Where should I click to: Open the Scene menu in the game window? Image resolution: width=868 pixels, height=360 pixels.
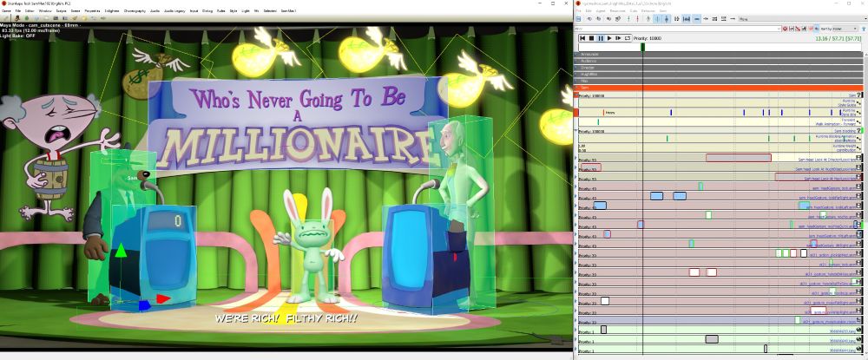(76, 11)
